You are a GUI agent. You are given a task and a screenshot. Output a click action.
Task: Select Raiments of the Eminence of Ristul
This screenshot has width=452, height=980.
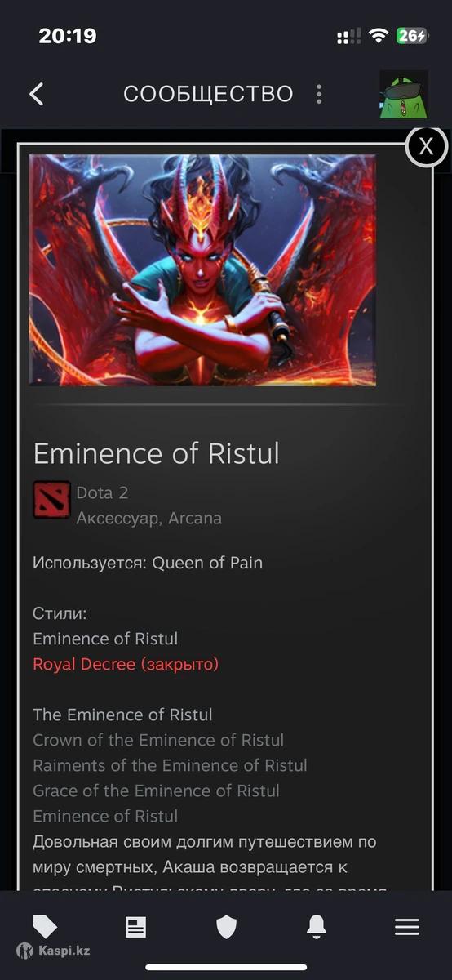pyautogui.click(x=170, y=765)
